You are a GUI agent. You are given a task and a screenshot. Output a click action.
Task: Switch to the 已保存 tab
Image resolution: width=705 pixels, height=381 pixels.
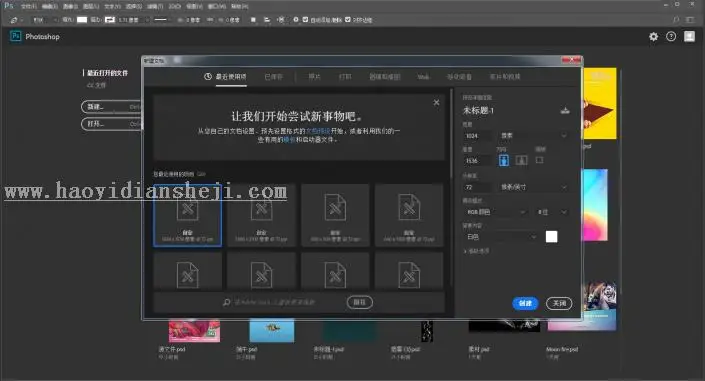coord(273,77)
